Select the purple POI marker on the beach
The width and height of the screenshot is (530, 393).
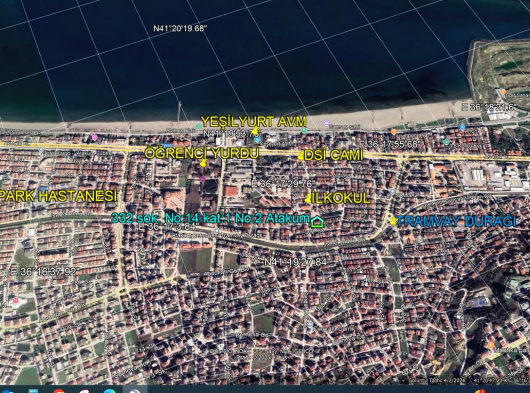click(x=326, y=123)
